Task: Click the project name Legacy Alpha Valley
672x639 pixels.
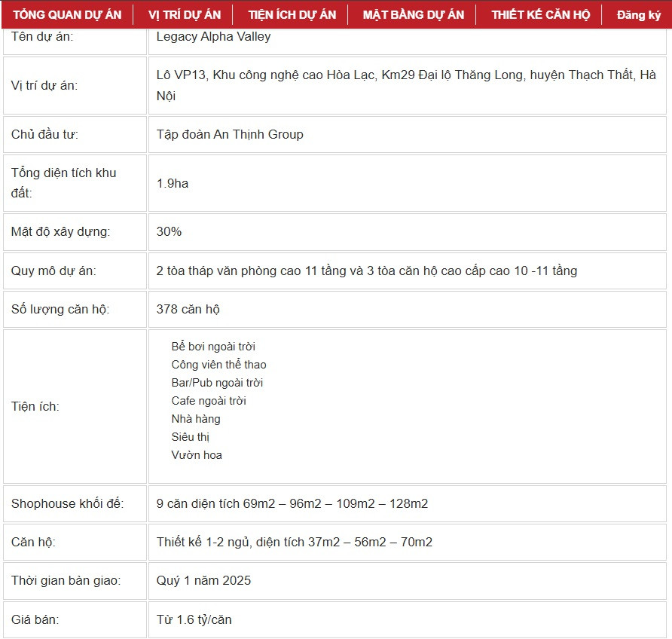Action: [213, 36]
